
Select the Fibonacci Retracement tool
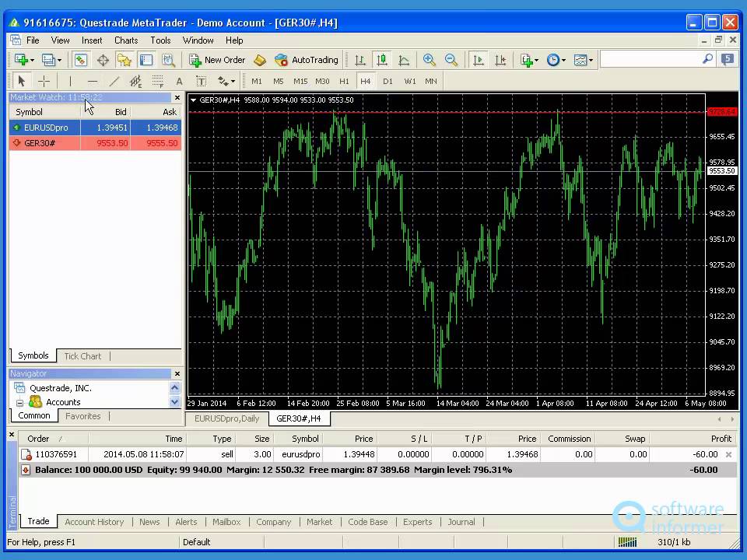coord(158,82)
